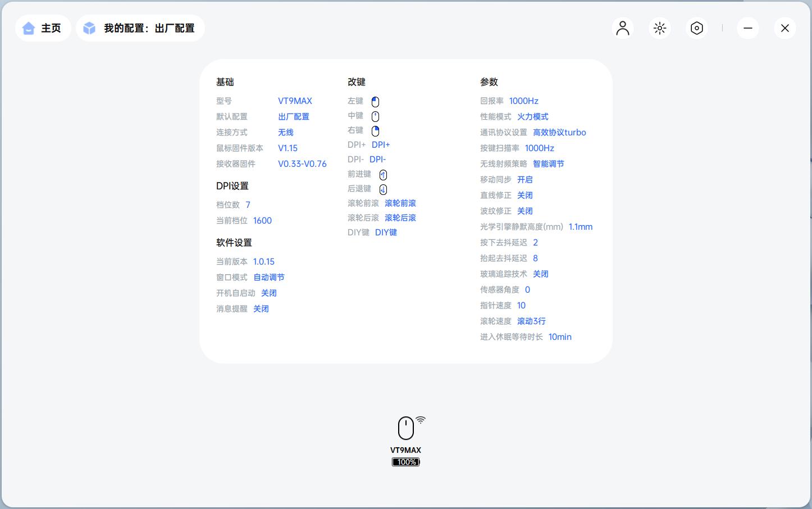
Task: Click the 直线修正 value 关闭
Action: pyautogui.click(x=525, y=196)
